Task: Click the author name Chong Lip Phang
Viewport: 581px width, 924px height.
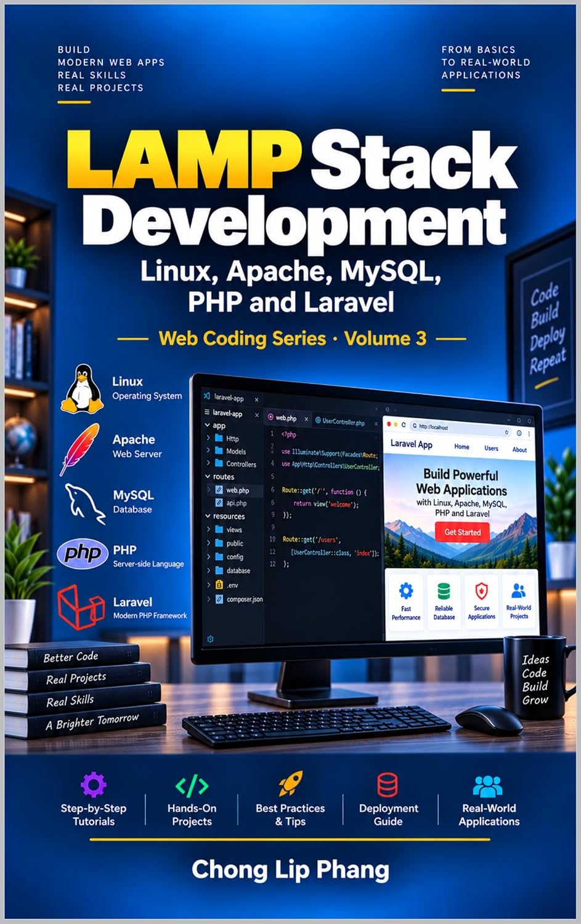Action: (290, 870)
